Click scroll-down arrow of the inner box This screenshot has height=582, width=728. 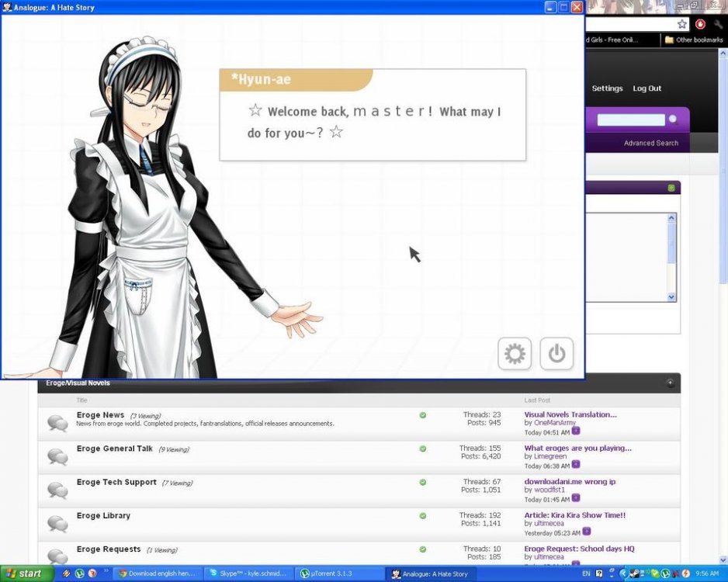coord(671,296)
